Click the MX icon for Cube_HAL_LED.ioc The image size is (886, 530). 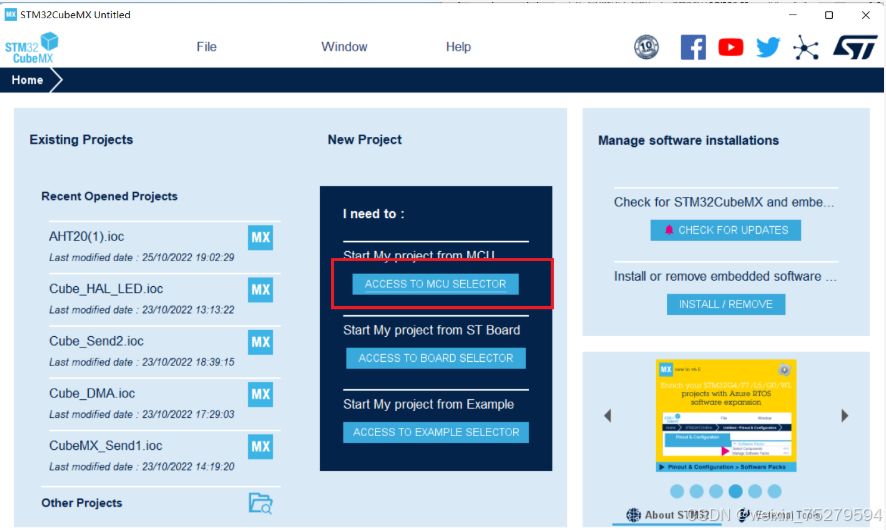[x=260, y=290]
